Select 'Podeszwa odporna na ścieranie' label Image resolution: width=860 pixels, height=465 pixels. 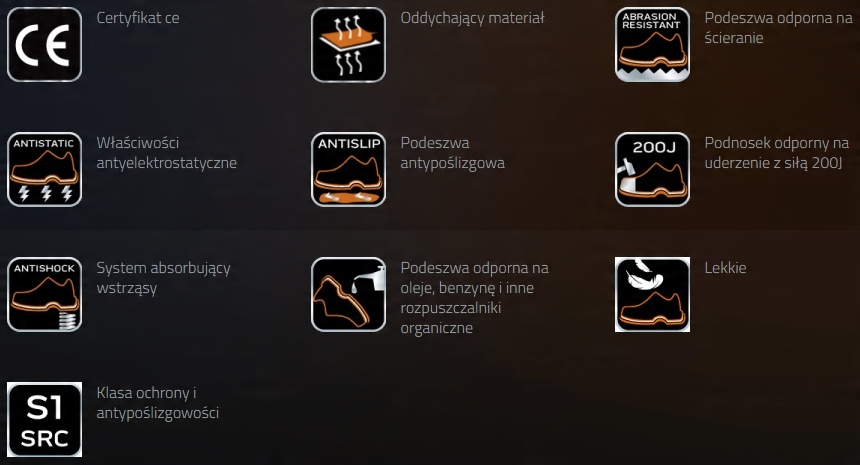(x=778, y=28)
